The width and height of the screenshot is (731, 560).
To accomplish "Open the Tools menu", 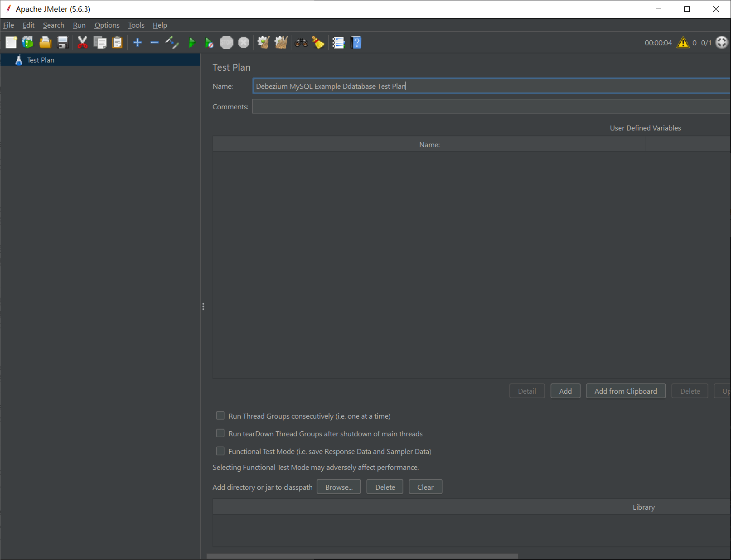I will (136, 25).
